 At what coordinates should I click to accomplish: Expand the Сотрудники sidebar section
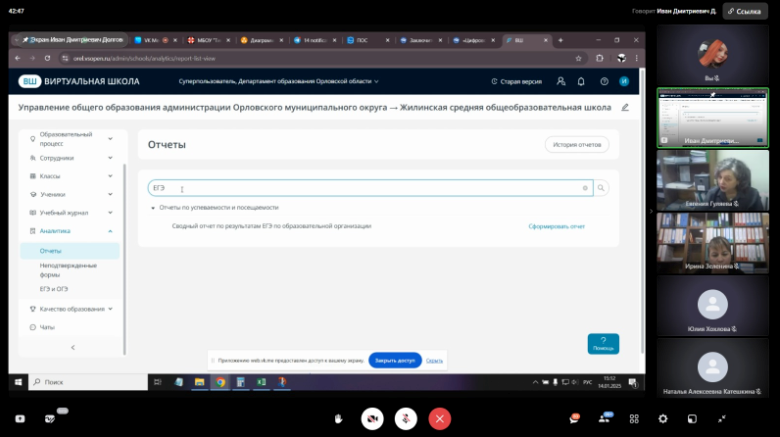tap(110, 158)
